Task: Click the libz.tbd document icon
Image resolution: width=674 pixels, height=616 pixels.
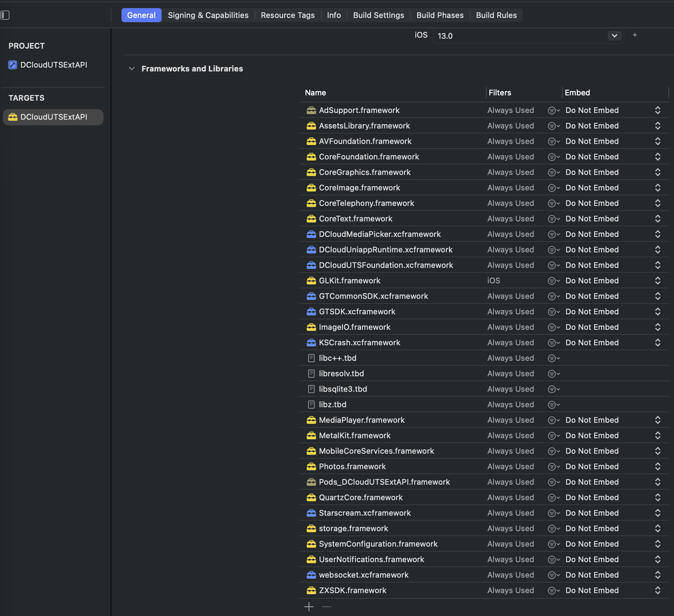Action: pos(311,404)
